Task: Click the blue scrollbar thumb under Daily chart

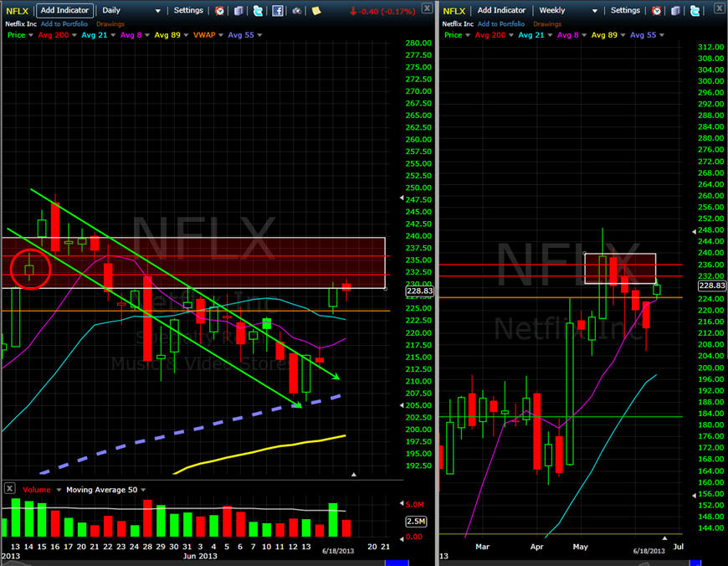Action: (x=397, y=563)
